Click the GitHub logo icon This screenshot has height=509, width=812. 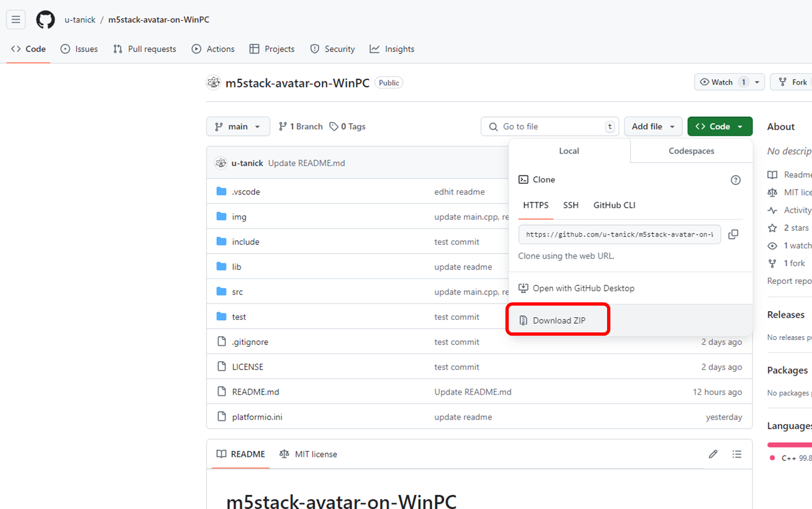tap(45, 20)
